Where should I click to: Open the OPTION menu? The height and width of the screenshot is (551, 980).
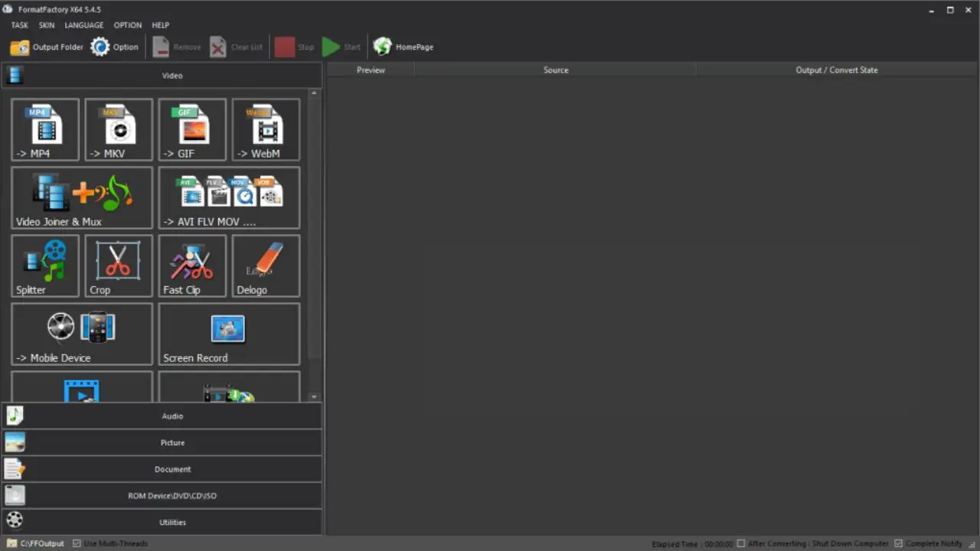(128, 25)
